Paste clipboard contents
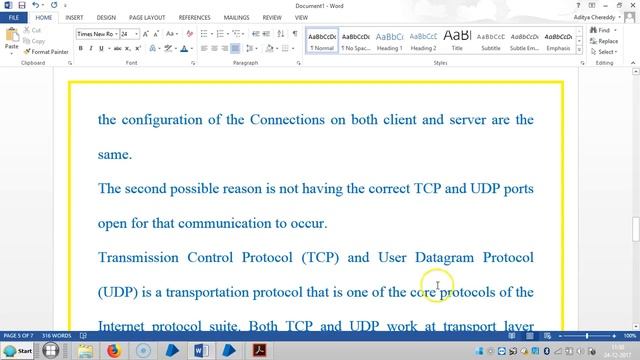This screenshot has width=640, height=360. click(x=11, y=40)
